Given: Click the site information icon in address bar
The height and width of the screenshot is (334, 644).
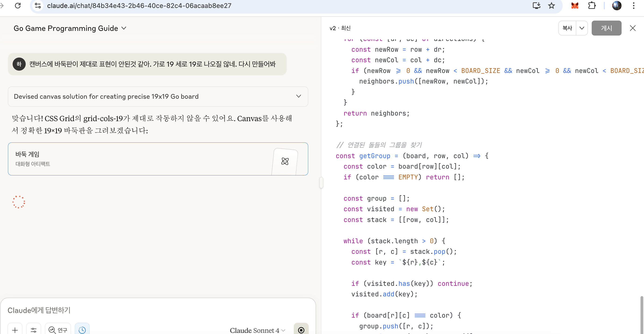Looking at the screenshot, I should pyautogui.click(x=38, y=6).
